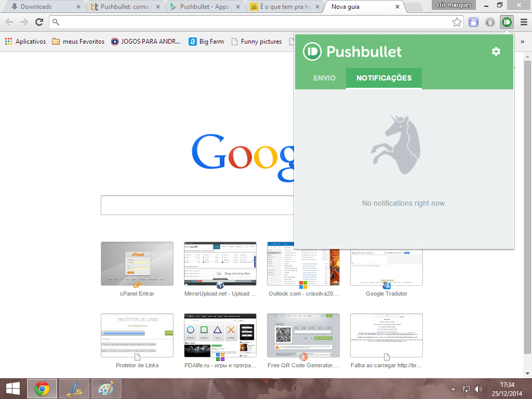Viewport: 532px width, 399px height.
Task: Open the pen app in the taskbar
Action: 74,389
